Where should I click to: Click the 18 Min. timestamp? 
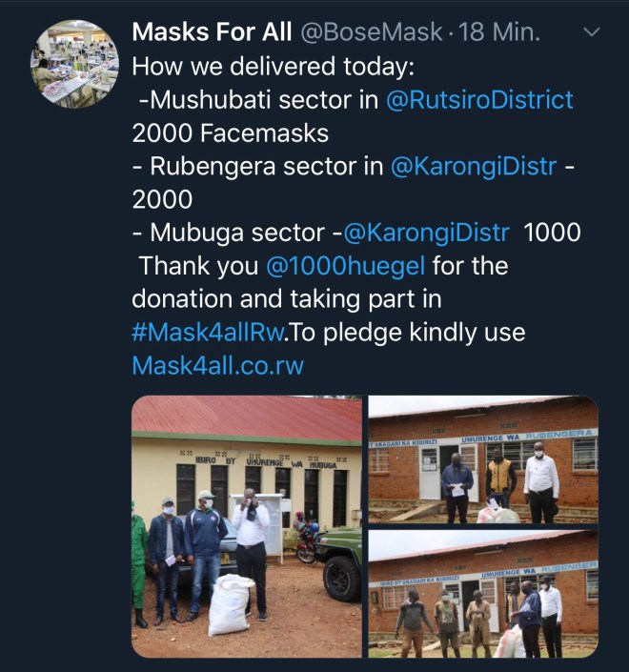click(x=499, y=32)
